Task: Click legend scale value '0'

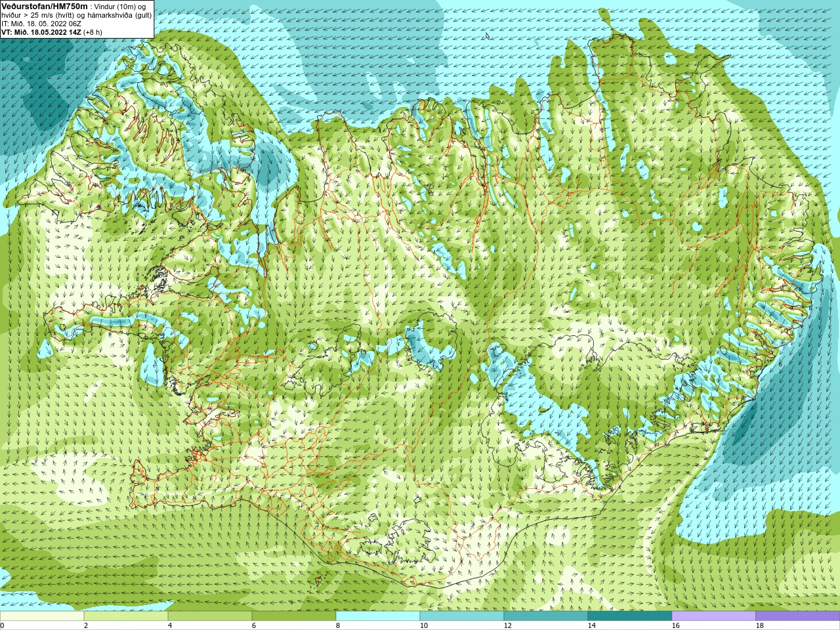Action: pos(3,625)
